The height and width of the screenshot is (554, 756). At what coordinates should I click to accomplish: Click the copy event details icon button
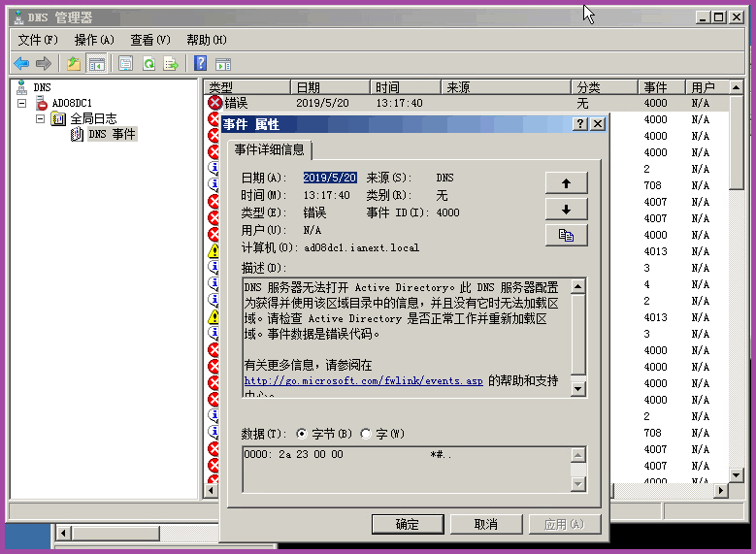[567, 236]
